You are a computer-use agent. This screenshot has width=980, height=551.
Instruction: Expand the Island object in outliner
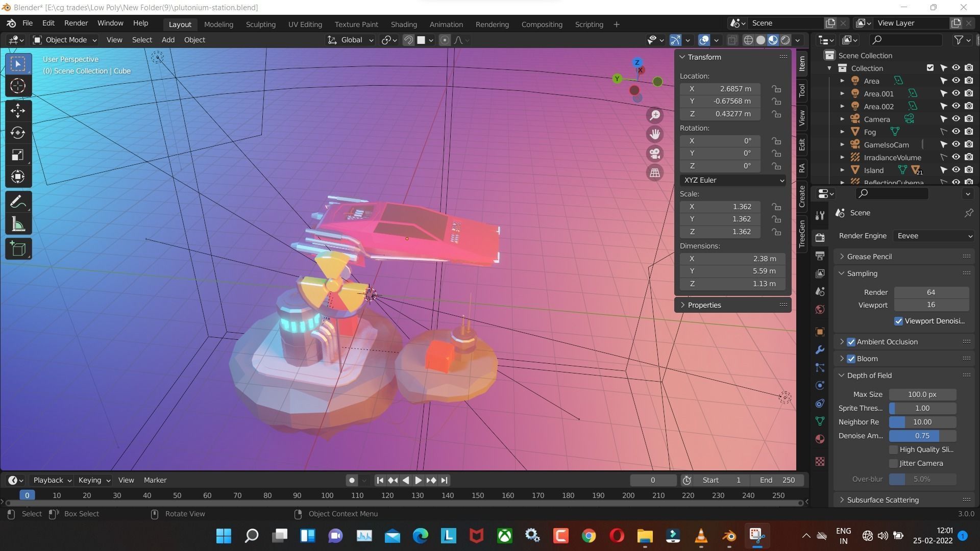(842, 170)
